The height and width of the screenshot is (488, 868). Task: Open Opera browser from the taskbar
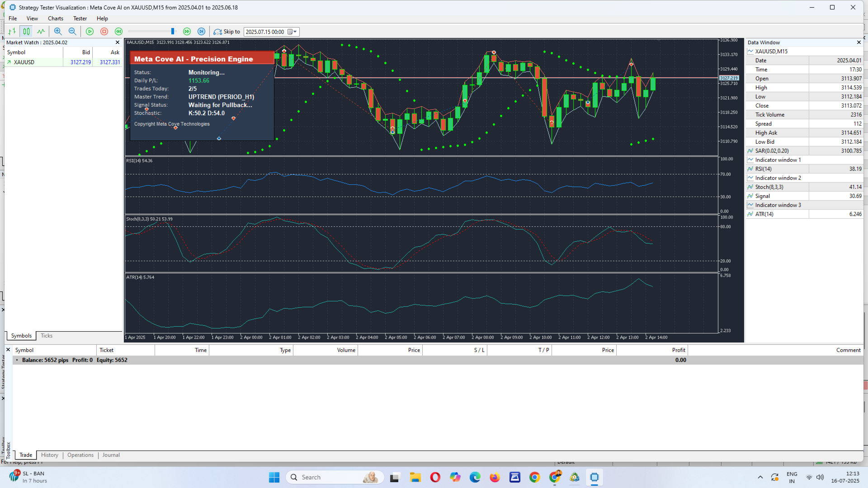pos(435,477)
